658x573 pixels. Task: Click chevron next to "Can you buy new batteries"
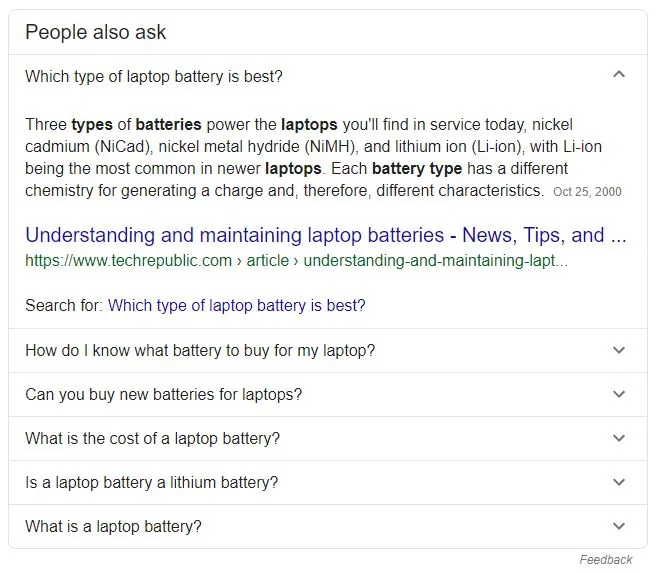pyautogui.click(x=619, y=394)
